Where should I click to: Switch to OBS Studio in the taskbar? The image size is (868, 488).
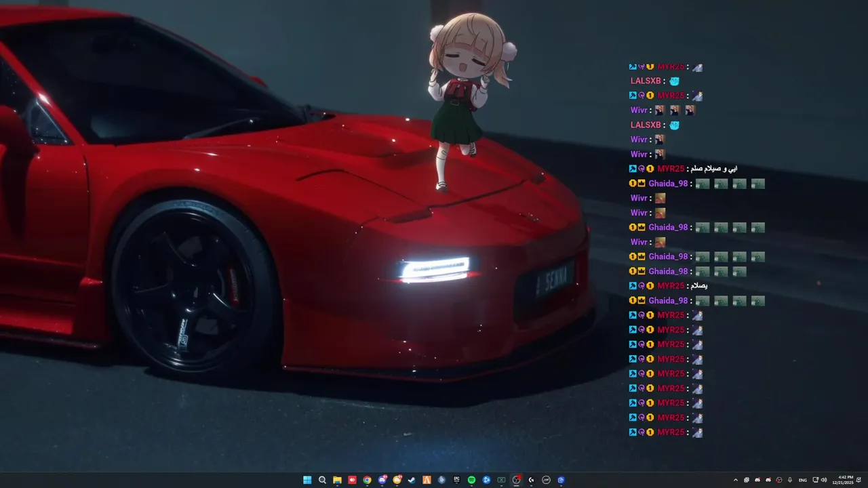coord(516,480)
